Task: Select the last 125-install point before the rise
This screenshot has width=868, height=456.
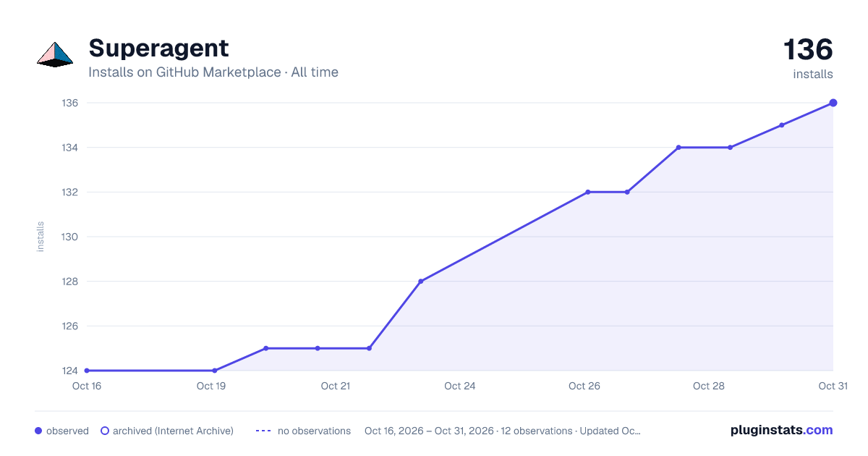Action: 369,348
